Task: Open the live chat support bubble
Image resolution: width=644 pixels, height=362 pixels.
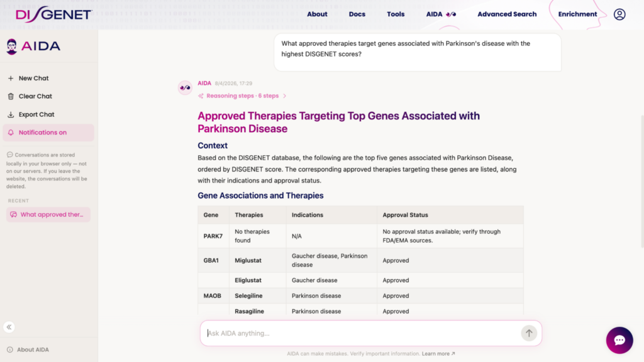Action: point(619,340)
